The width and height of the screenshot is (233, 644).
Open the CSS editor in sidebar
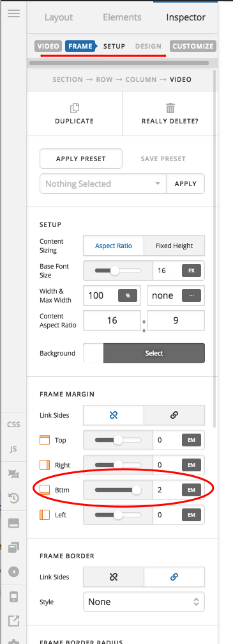pos(13,424)
